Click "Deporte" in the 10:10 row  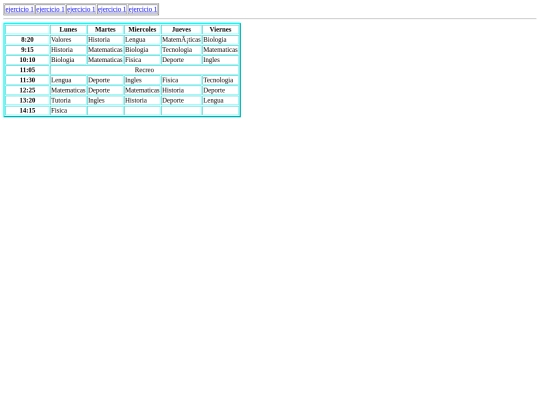pyautogui.click(x=181, y=60)
